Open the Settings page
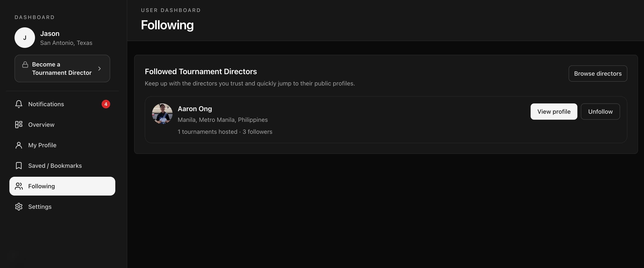Viewport: 644px width, 268px height. 62,207
